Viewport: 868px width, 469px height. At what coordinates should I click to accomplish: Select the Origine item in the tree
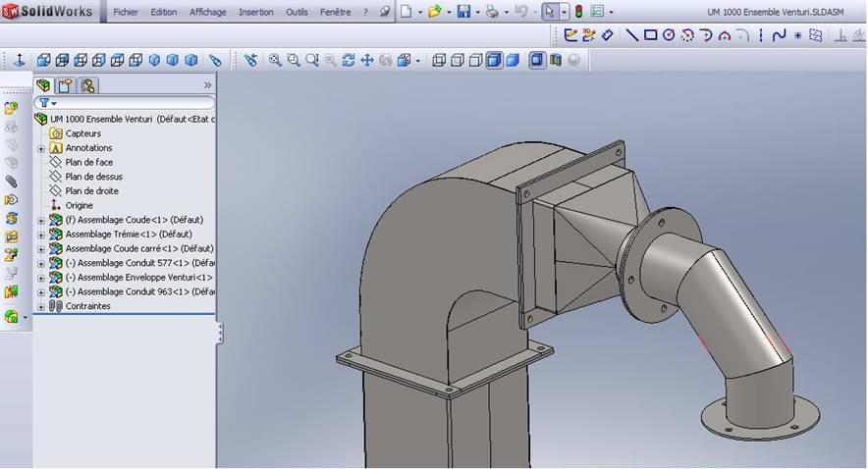tap(79, 206)
